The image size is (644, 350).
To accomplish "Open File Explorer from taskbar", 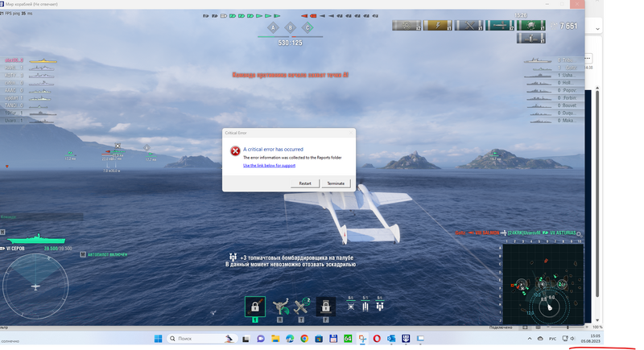I will click(x=275, y=339).
